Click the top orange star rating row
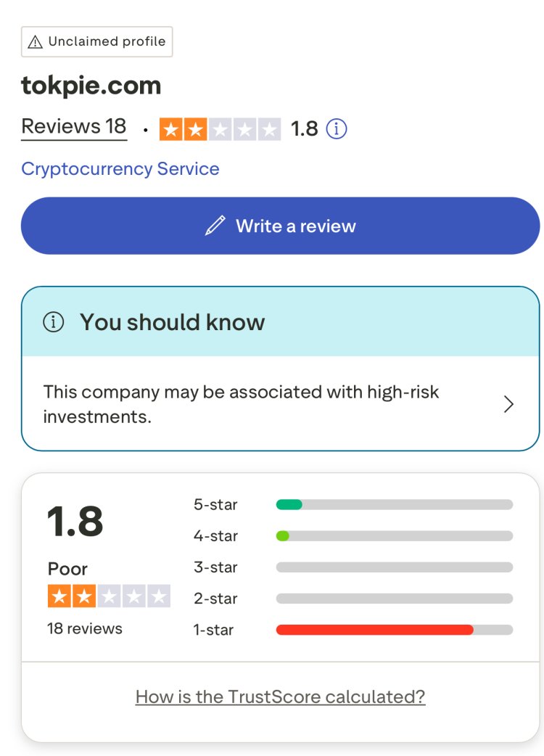Image resolution: width=544 pixels, height=756 pixels. coord(220,129)
